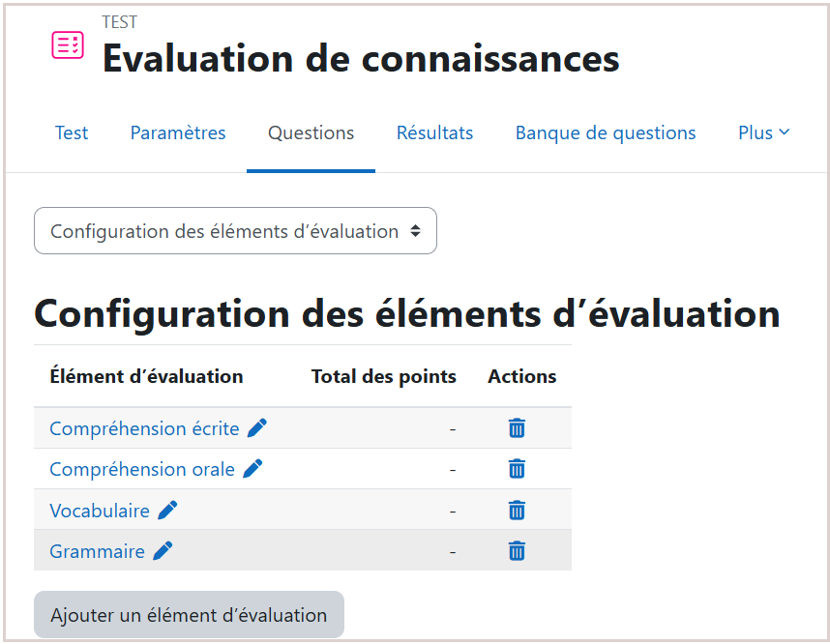Rename Grammaire using its pencil icon
This screenshot has height=644, width=830.
[x=163, y=551]
